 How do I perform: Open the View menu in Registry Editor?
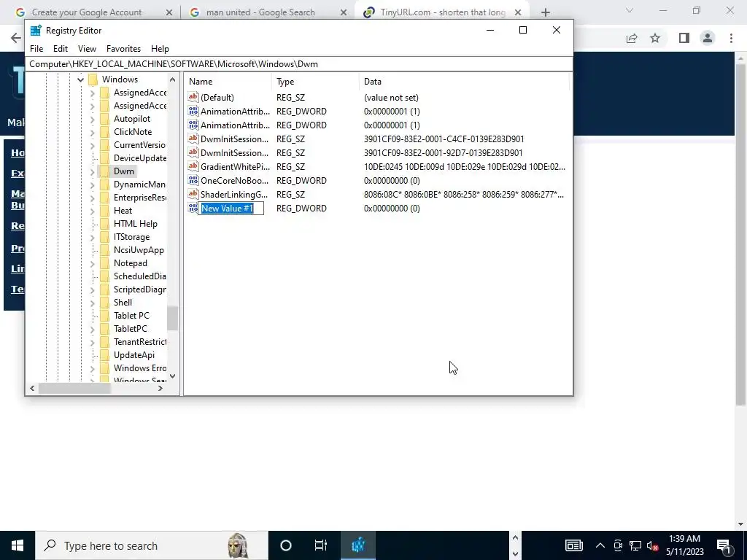88,49
